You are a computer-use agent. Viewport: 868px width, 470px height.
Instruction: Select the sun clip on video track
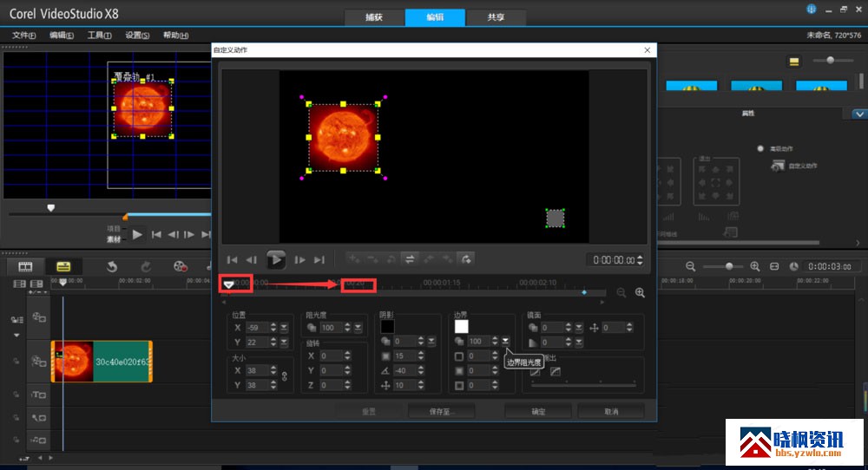pos(102,362)
